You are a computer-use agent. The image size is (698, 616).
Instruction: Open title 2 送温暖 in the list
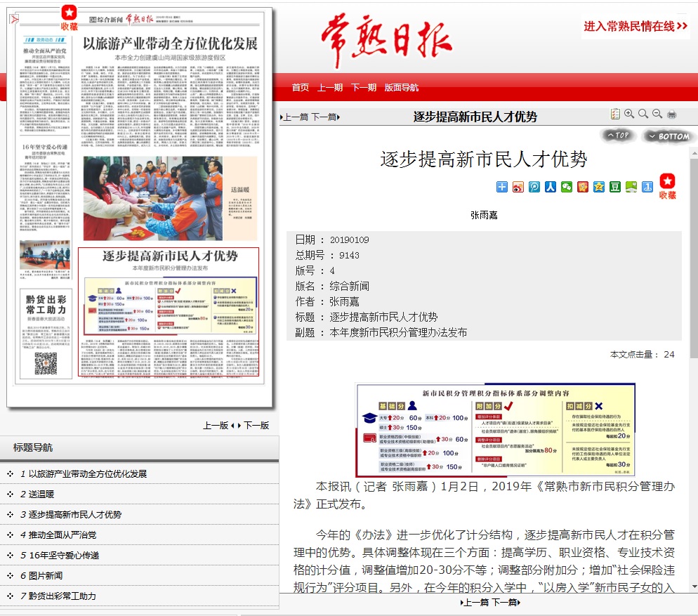coord(41,494)
